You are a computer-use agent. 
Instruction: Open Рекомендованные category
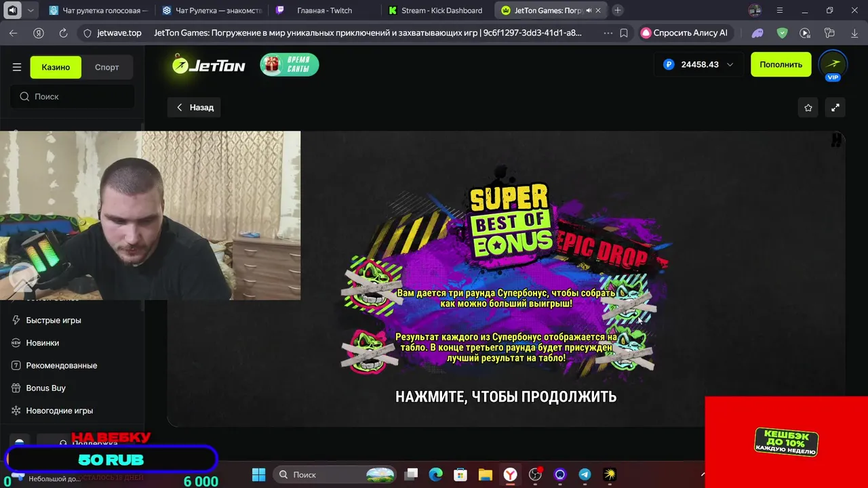pos(62,365)
